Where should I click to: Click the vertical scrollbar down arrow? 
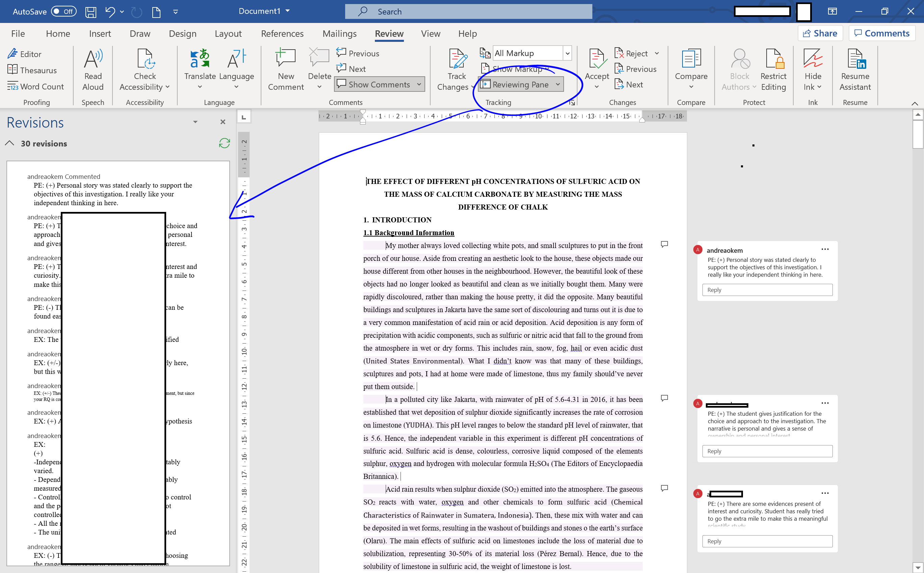[918, 568]
